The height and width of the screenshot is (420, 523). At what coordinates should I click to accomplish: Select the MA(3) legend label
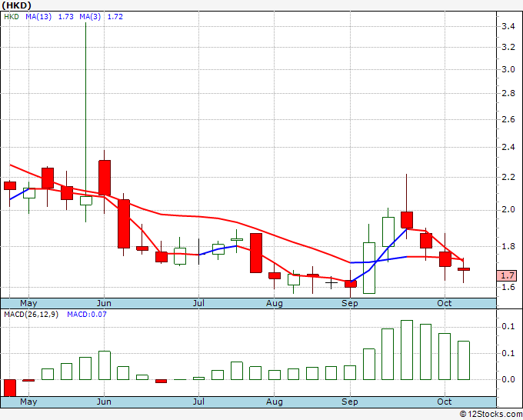click(90, 16)
